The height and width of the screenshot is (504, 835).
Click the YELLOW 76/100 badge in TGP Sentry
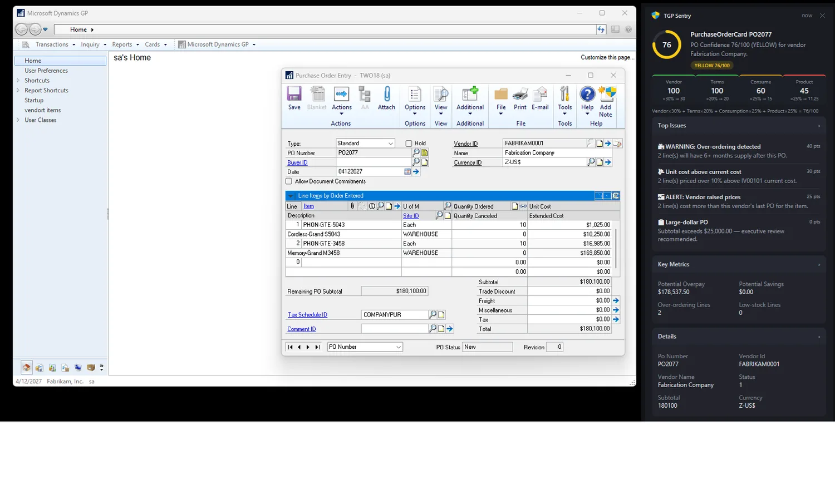pyautogui.click(x=712, y=66)
